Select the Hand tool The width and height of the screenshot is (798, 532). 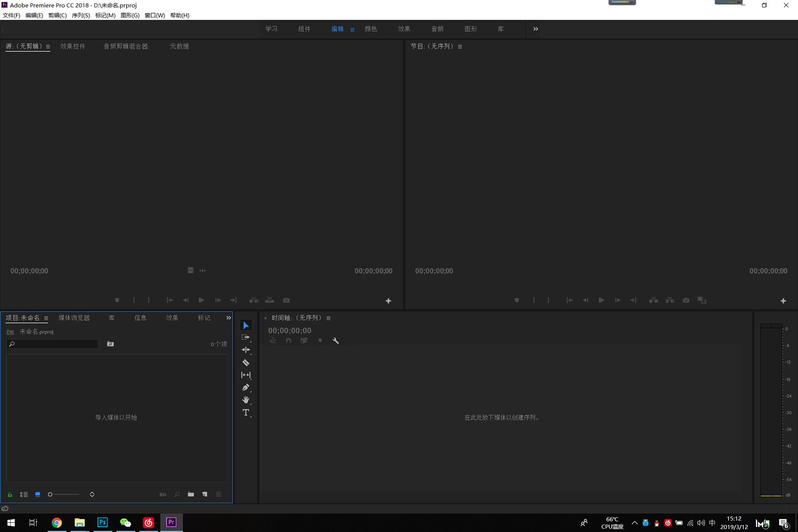tap(246, 400)
